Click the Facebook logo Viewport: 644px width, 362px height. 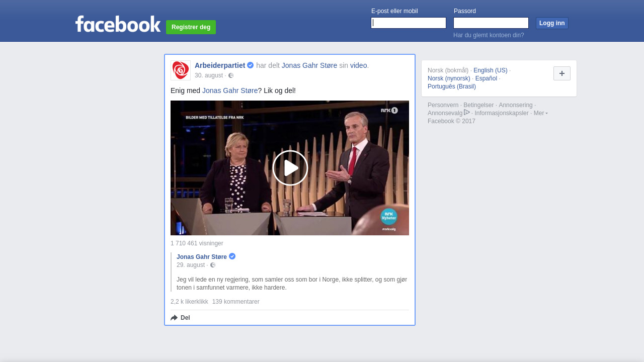(x=118, y=24)
